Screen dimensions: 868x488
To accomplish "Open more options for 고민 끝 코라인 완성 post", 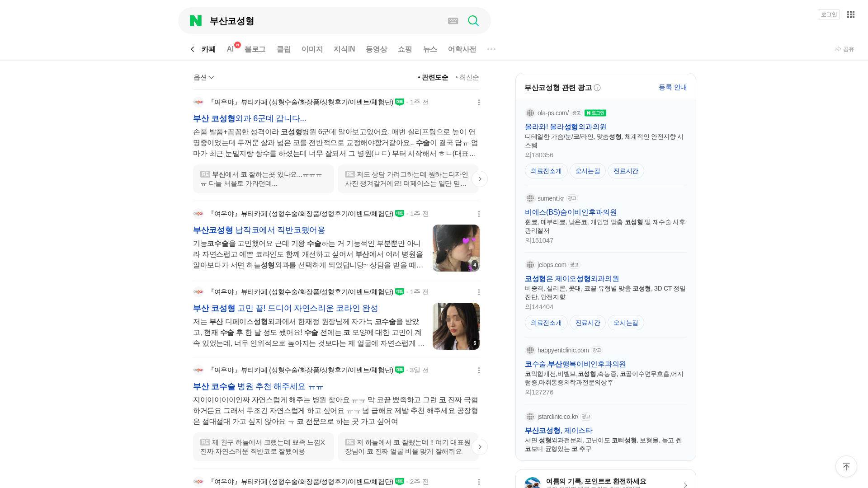I will [x=479, y=292].
